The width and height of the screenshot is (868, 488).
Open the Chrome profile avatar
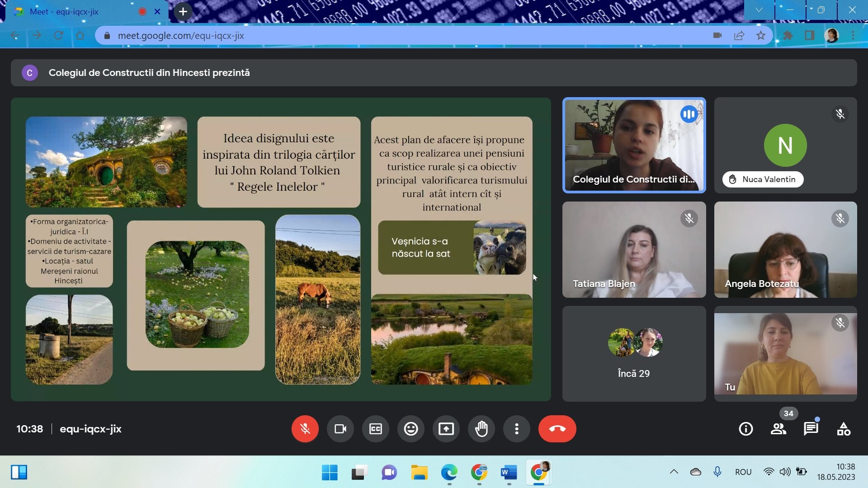pyautogui.click(x=832, y=36)
